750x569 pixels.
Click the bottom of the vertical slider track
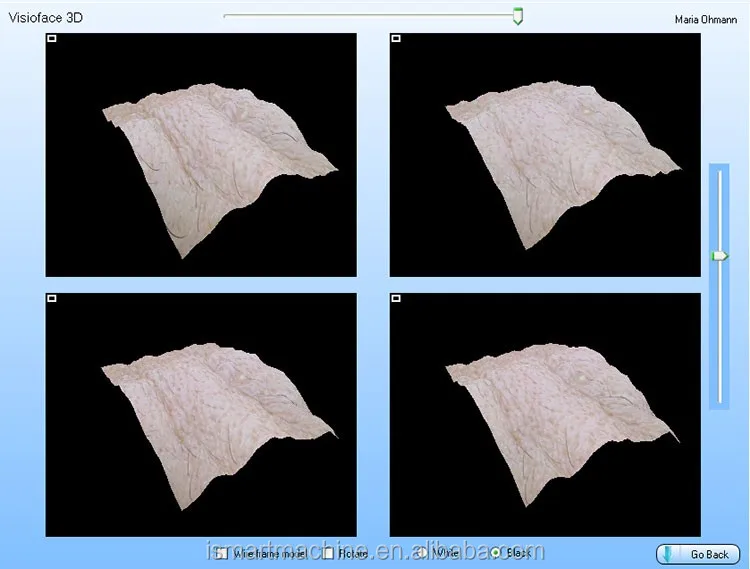tap(719, 402)
